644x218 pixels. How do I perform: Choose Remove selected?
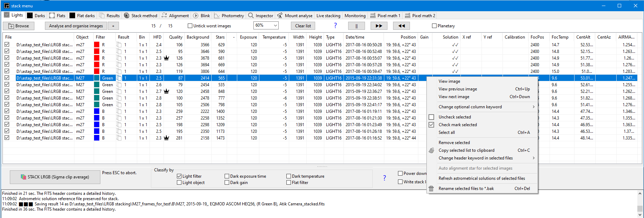[x=482, y=143]
